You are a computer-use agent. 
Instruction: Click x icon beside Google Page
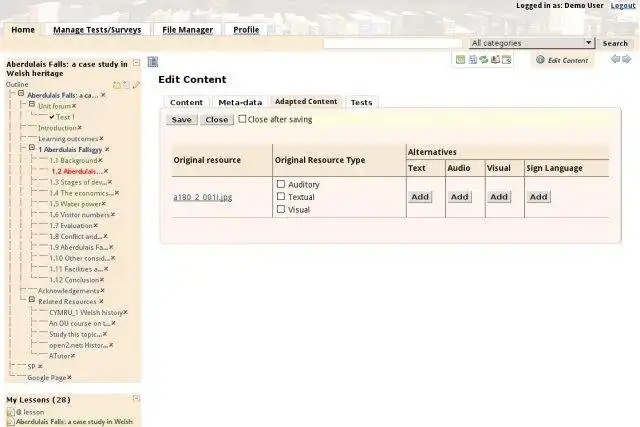point(69,377)
